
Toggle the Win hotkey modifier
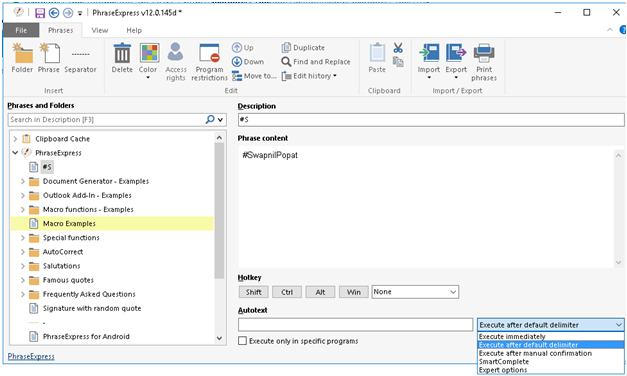pos(353,292)
